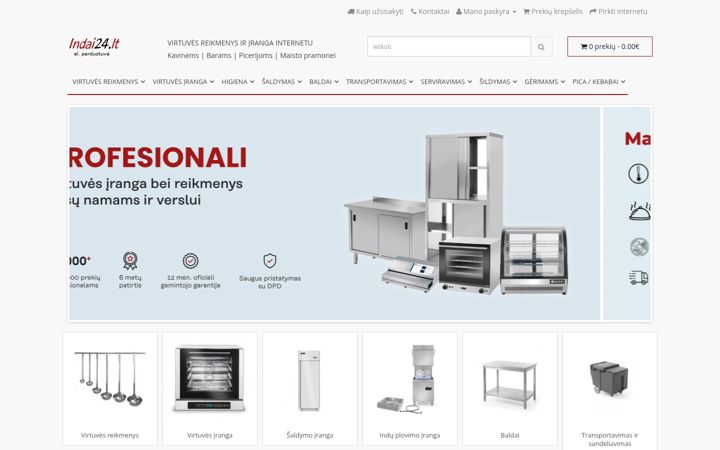Expand the 'Baldai' menu
The width and height of the screenshot is (720, 450).
pos(324,82)
